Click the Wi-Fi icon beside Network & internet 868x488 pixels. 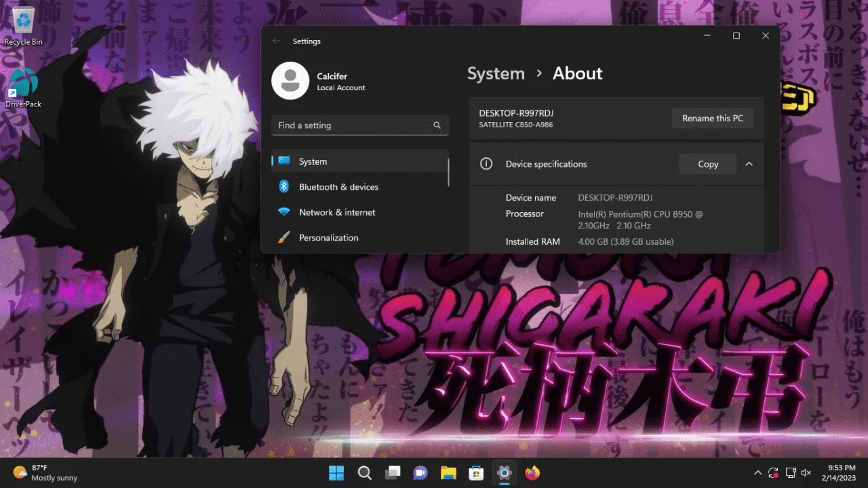click(284, 212)
